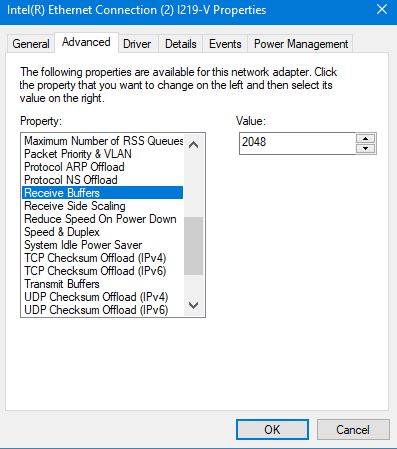Select Speed & Duplex property
This screenshot has width=397, height=449.
pos(103,232)
